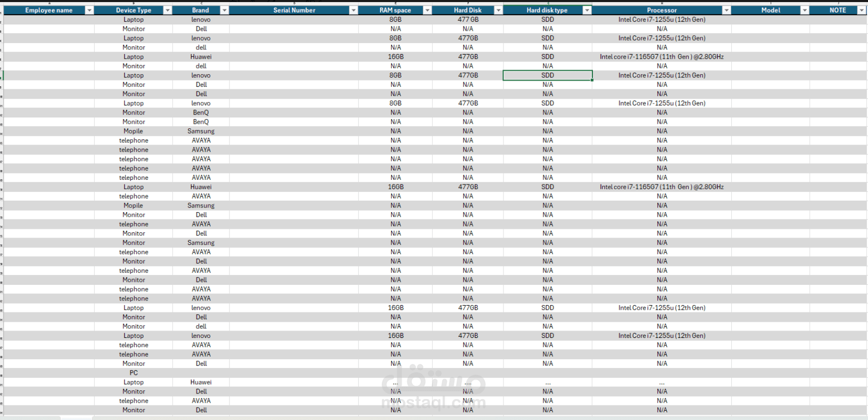
Task: Open the Brand column filter dropdown
Action: (224, 10)
